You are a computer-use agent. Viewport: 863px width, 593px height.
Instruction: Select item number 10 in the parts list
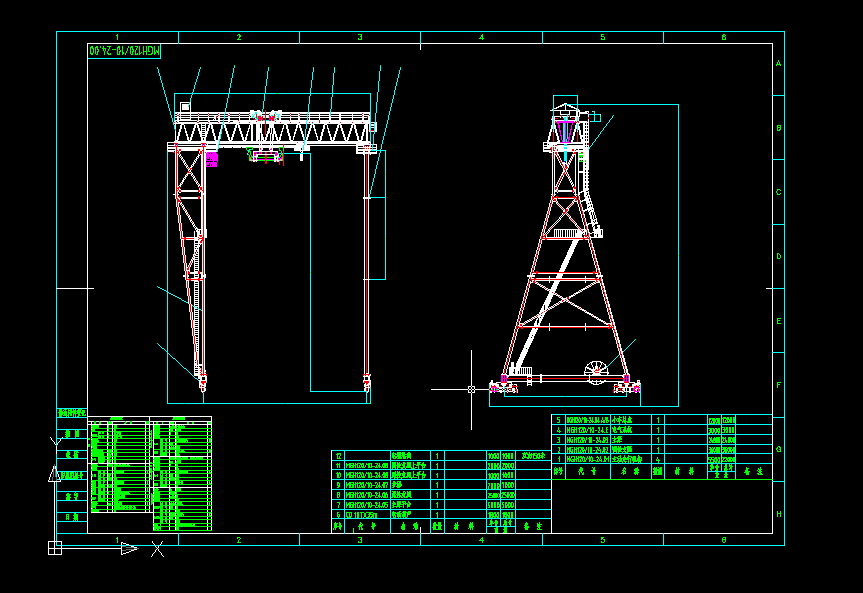click(x=338, y=475)
